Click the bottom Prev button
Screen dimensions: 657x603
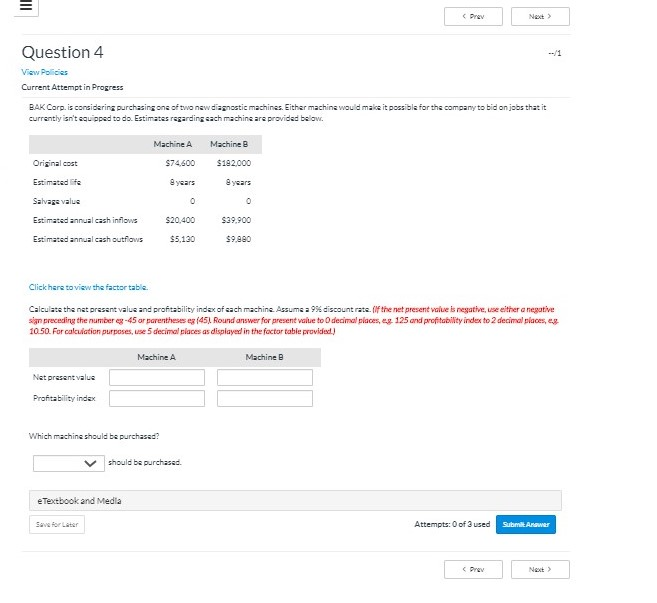[x=473, y=569]
